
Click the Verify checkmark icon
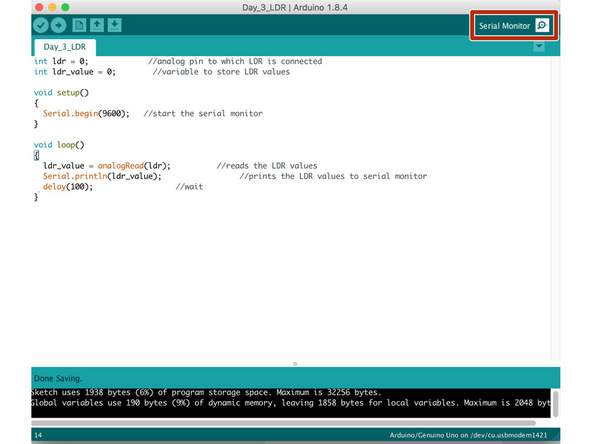point(41,25)
